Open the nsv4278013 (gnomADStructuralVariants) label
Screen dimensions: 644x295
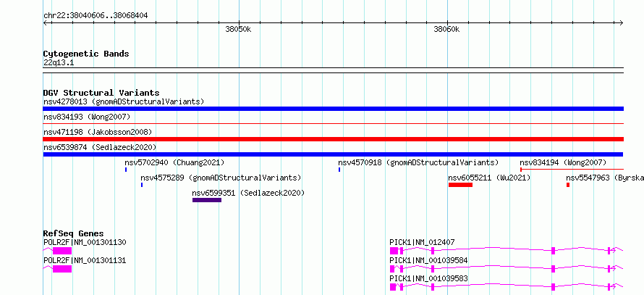pos(124,101)
